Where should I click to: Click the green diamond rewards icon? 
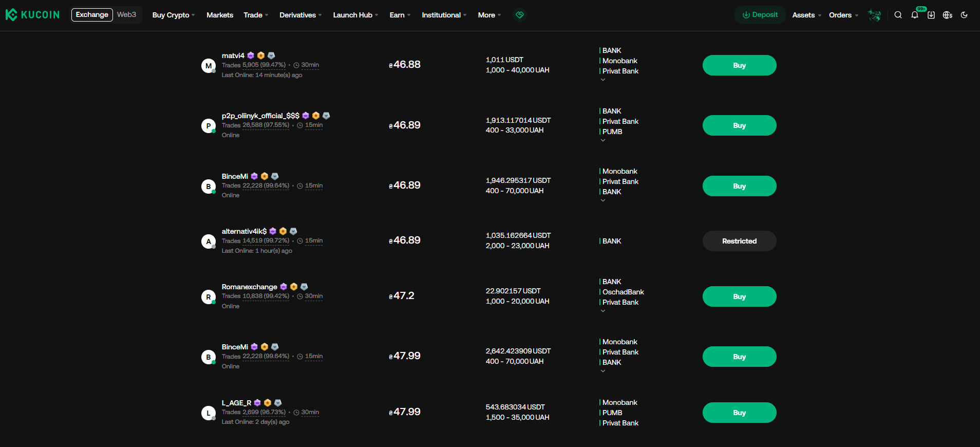pos(520,15)
